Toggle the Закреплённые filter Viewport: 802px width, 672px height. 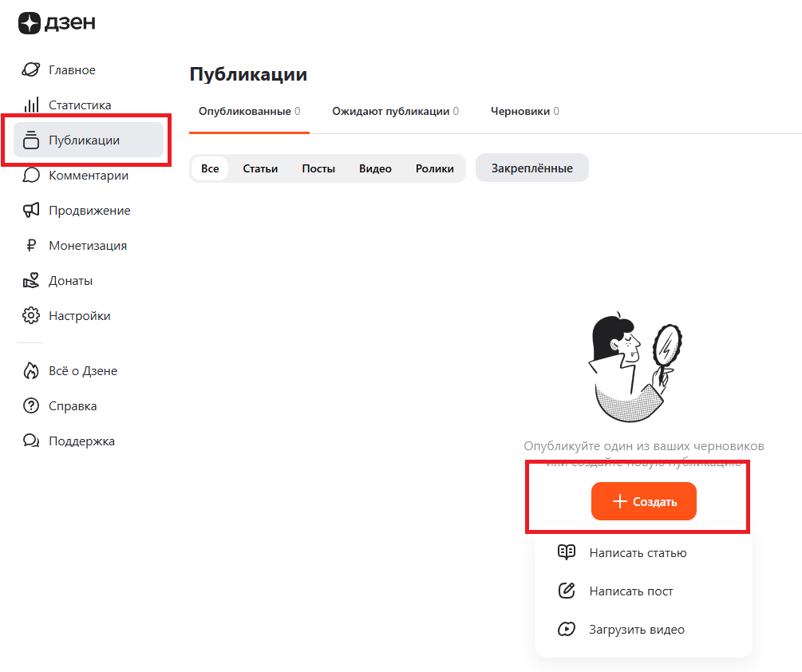pyautogui.click(x=531, y=168)
